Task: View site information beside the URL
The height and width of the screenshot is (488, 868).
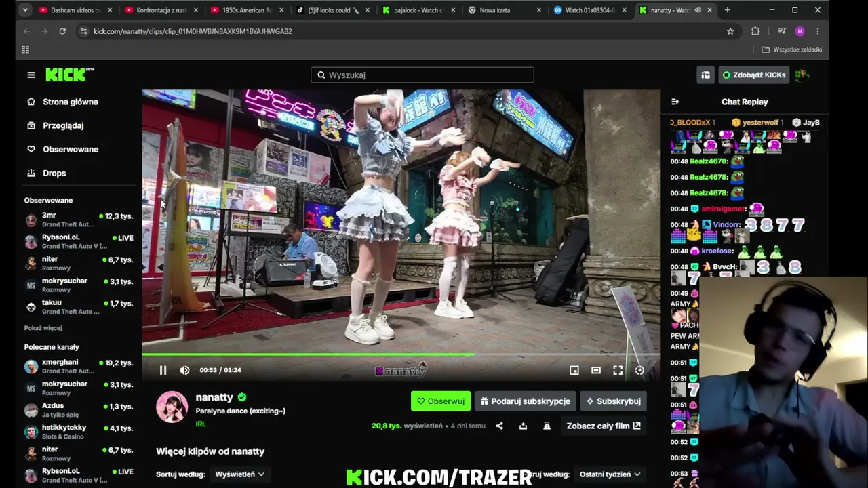Action: tap(83, 31)
